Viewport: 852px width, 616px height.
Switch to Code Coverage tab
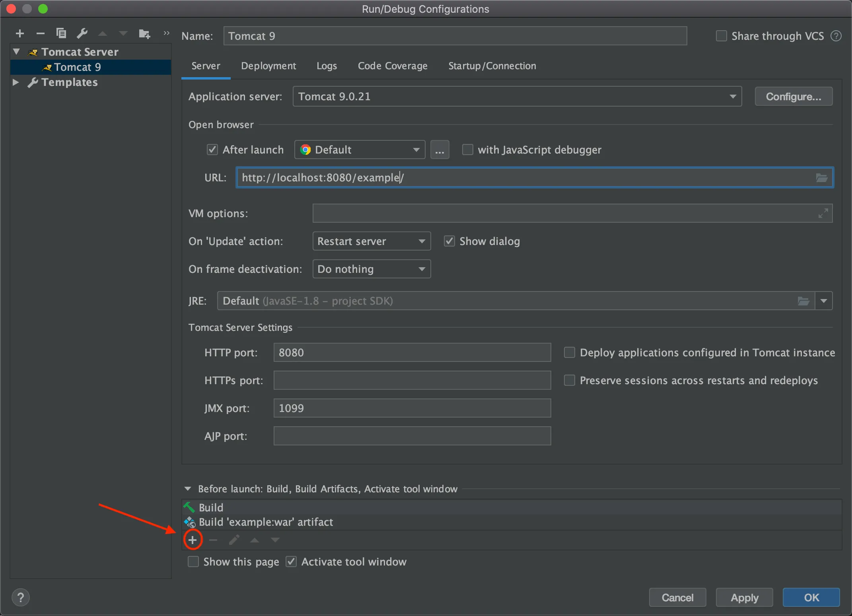[393, 66]
